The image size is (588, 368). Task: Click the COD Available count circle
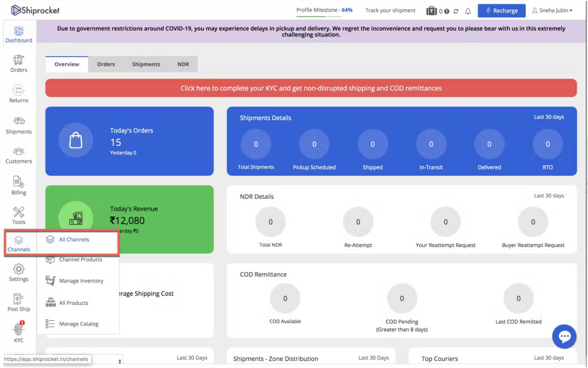point(285,299)
